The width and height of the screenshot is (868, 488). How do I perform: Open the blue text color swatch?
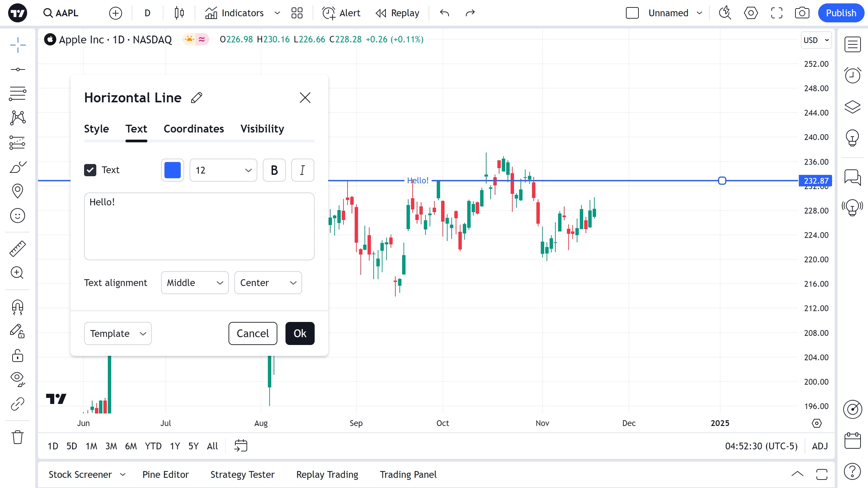point(172,170)
